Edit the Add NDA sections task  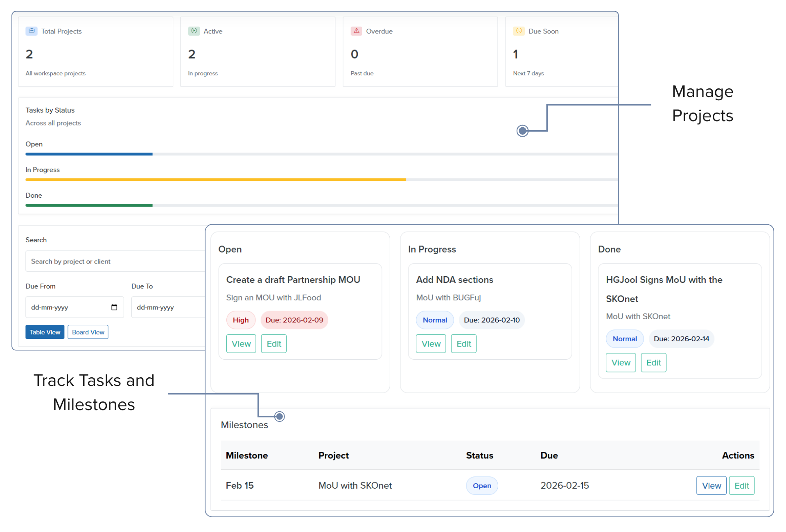point(463,343)
